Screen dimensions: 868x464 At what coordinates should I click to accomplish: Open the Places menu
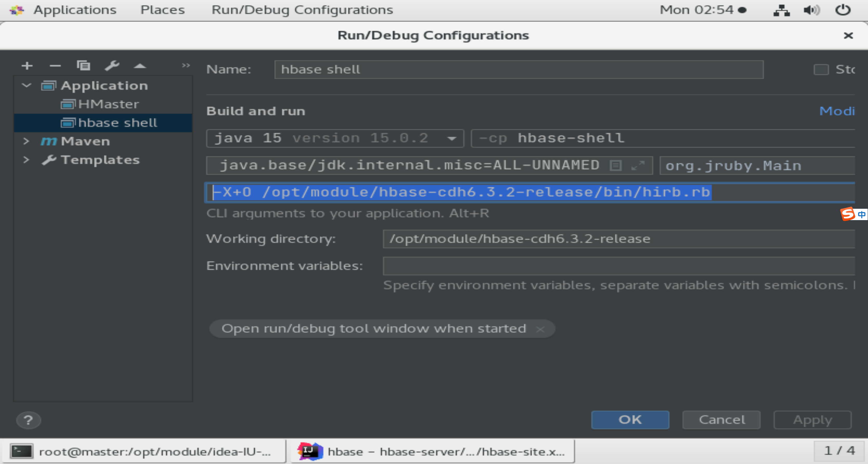(x=163, y=10)
